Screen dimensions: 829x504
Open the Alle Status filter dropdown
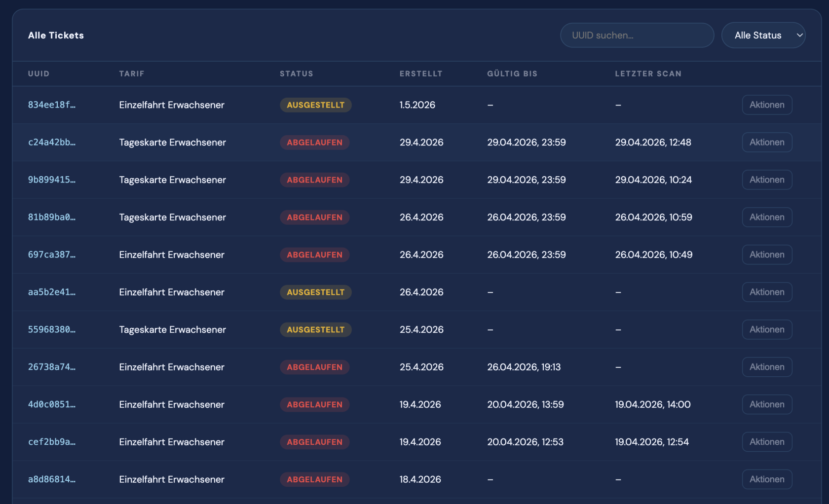763,36
